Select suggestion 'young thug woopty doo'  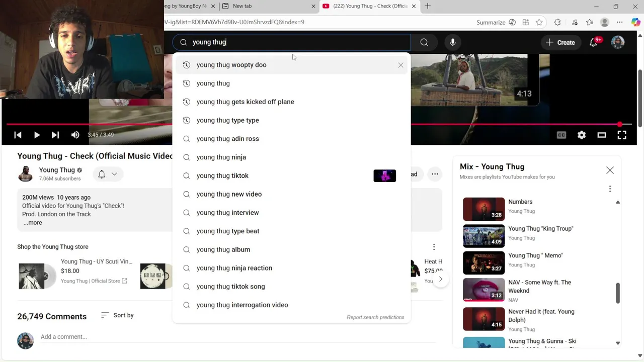click(x=291, y=65)
